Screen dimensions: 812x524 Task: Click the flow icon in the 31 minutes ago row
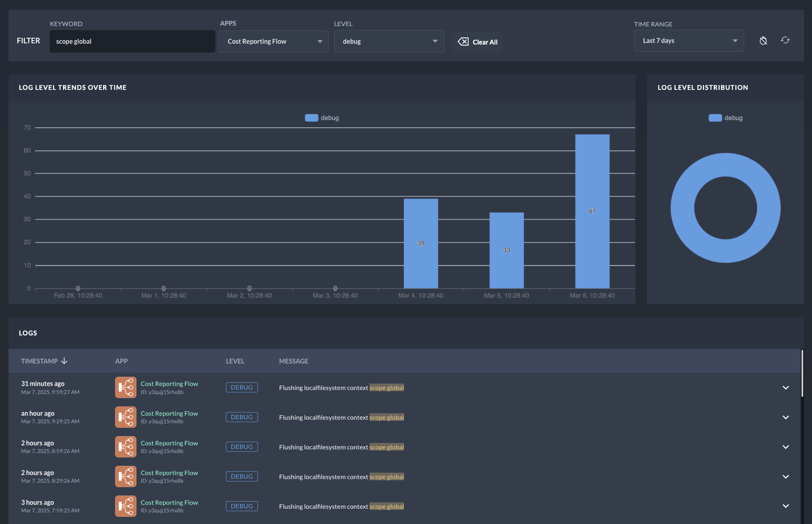coord(126,388)
